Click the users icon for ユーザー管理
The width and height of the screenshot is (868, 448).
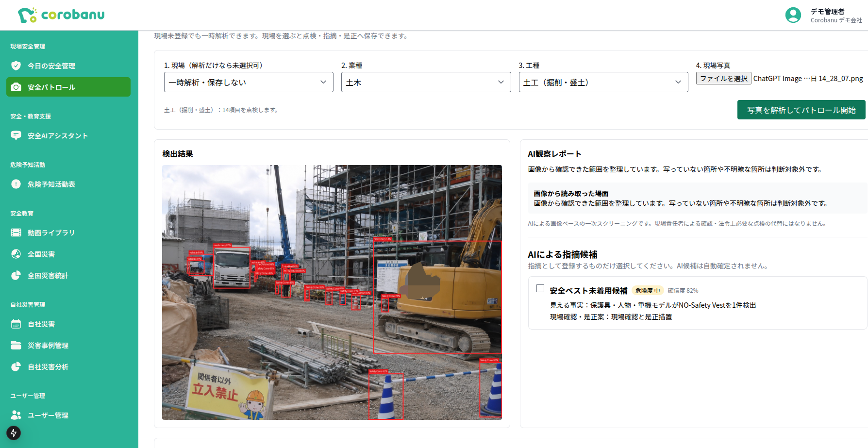pos(16,415)
